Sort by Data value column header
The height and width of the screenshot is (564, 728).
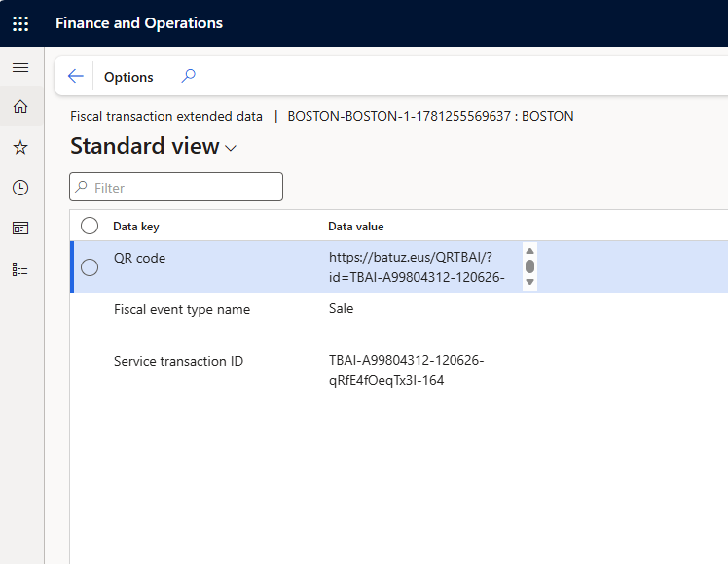click(x=356, y=227)
